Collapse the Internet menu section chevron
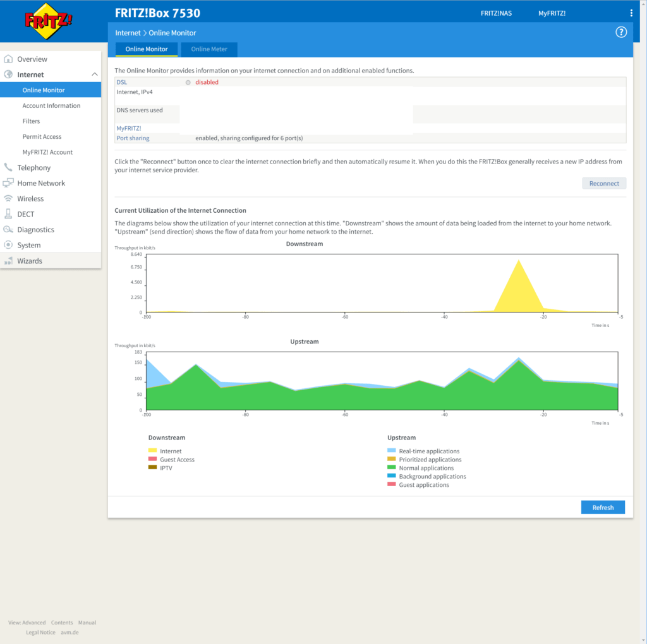The image size is (647, 644). click(x=95, y=75)
